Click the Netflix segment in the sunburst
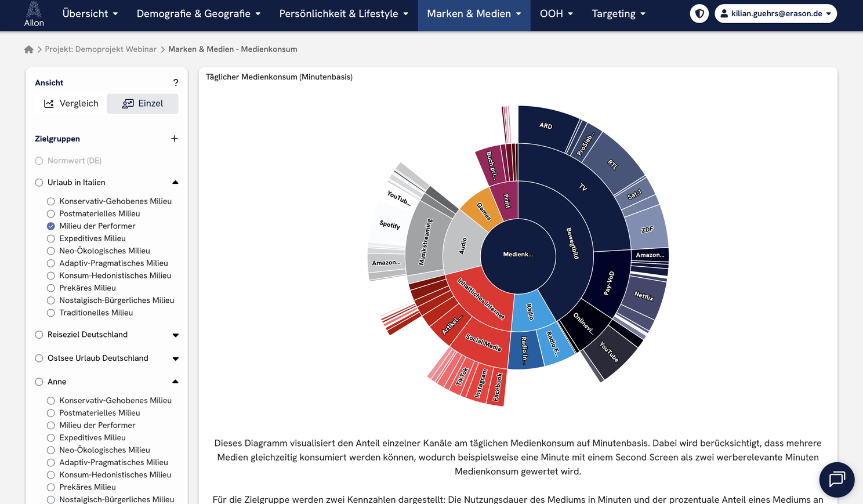863x504 pixels. click(x=643, y=297)
